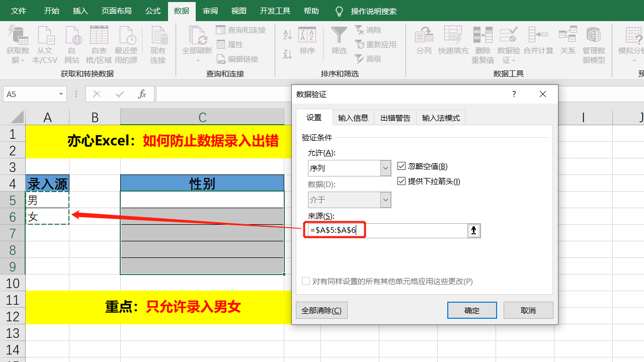Expand the 获取数据 dropdown arrow
644x362 pixels.
tap(22, 61)
